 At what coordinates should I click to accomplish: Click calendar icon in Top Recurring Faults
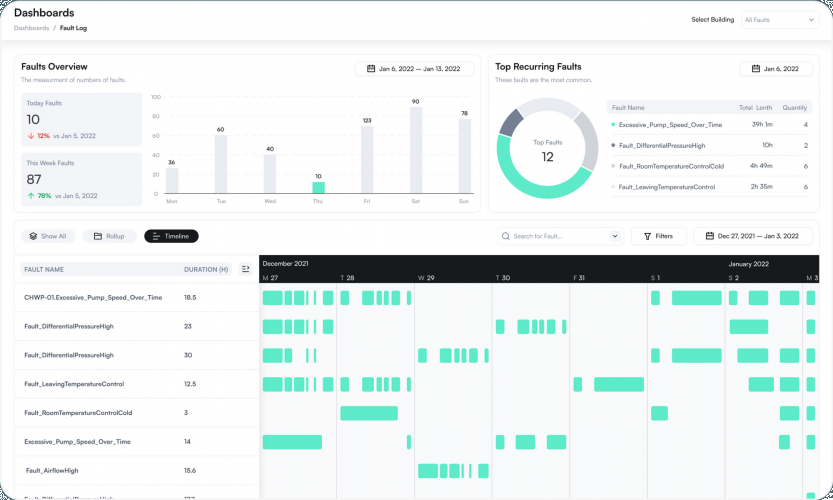tap(755, 69)
